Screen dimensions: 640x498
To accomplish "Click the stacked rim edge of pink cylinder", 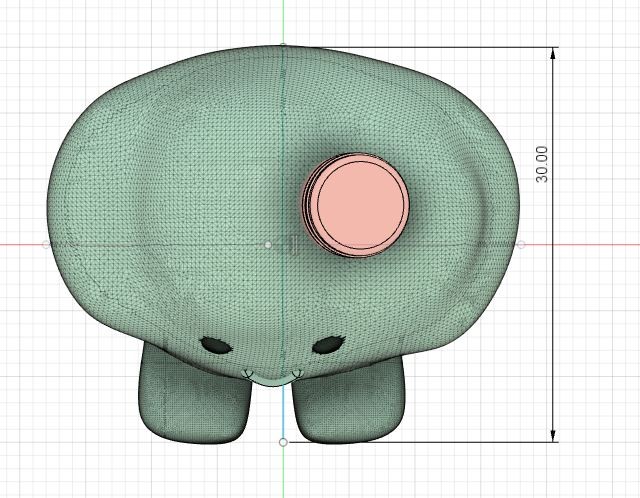I will 307,207.
